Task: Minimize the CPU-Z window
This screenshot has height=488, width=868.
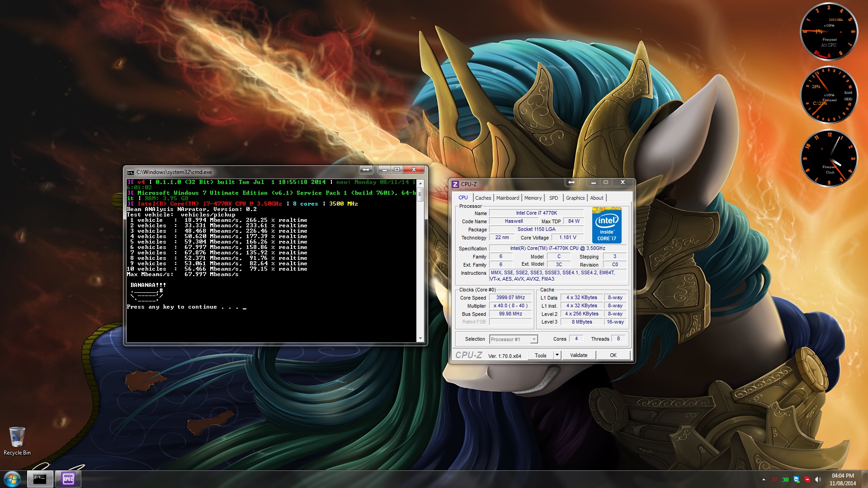Action: [x=593, y=182]
